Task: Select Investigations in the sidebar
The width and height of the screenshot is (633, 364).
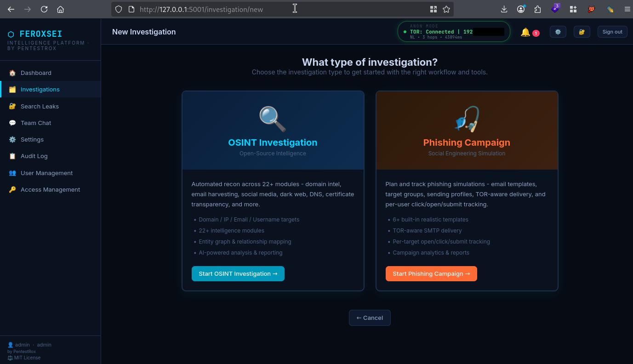Action: [50, 89]
